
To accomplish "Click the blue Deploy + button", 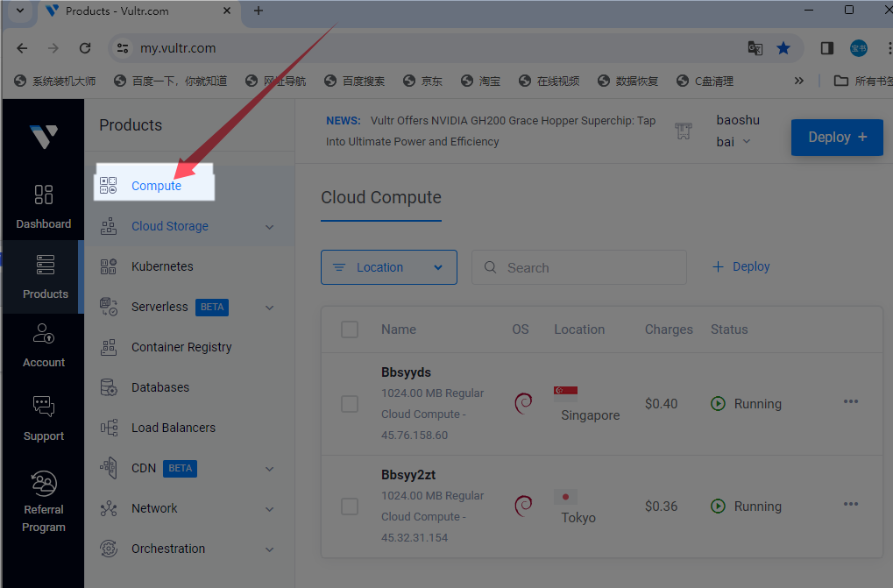I will [x=836, y=138].
